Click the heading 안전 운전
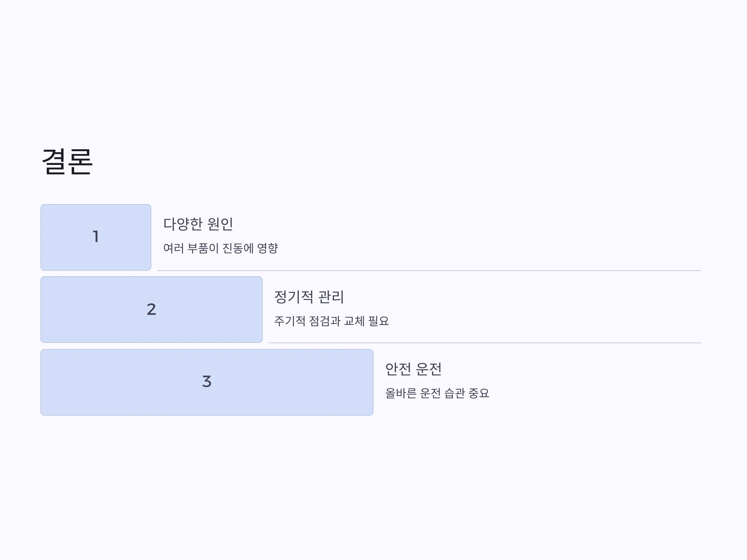Screen dimensions: 747x560 click(413, 369)
